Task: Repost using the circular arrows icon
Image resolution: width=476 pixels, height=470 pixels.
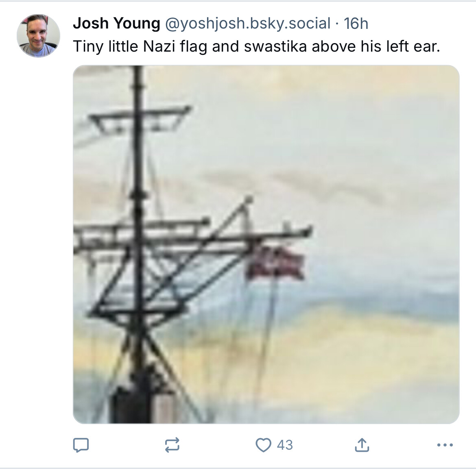Action: 172,445
